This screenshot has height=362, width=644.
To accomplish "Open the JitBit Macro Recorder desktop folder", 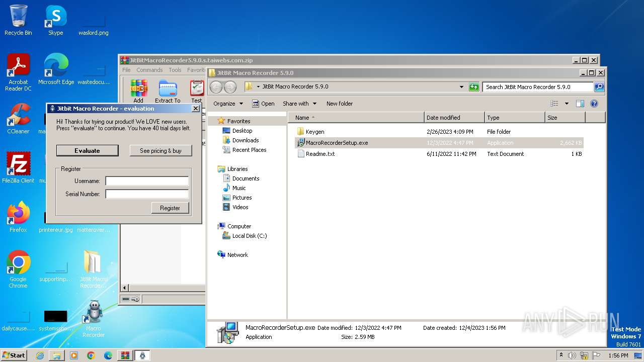I will tap(93, 269).
